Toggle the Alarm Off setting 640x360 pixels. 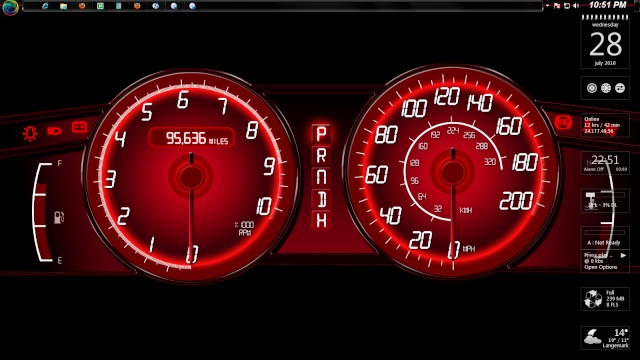click(594, 169)
